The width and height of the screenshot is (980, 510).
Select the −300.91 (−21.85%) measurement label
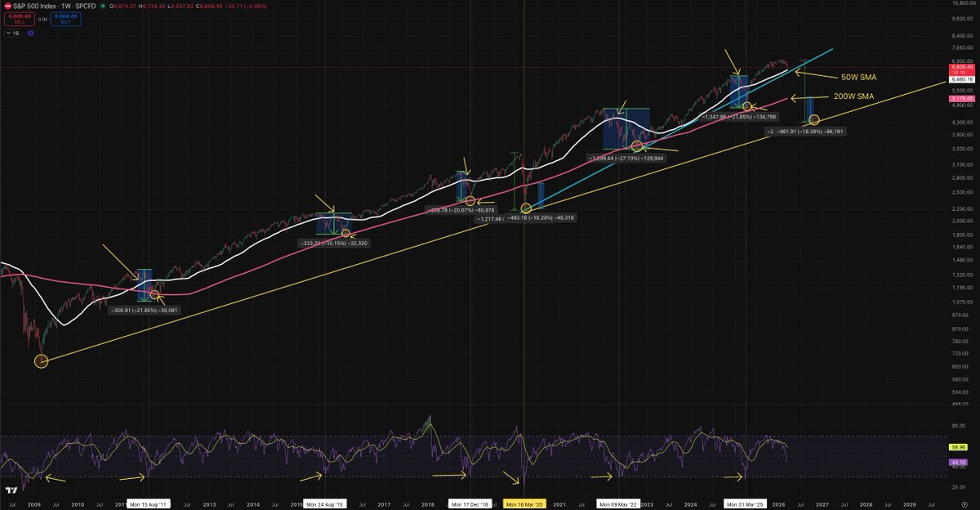click(146, 310)
